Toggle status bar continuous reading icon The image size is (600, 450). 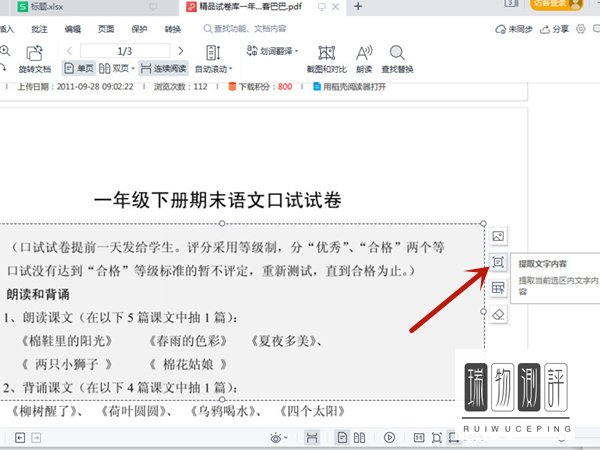[312, 437]
